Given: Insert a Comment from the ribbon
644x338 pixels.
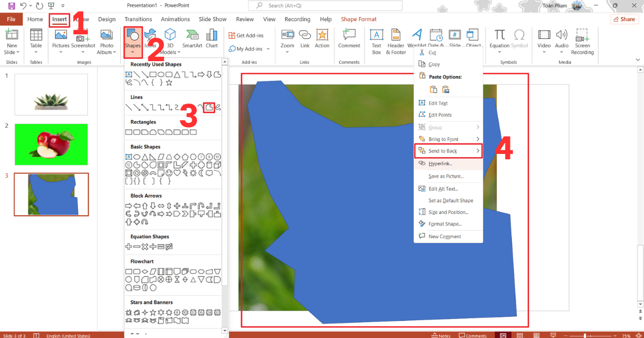Looking at the screenshot, I should point(349,39).
